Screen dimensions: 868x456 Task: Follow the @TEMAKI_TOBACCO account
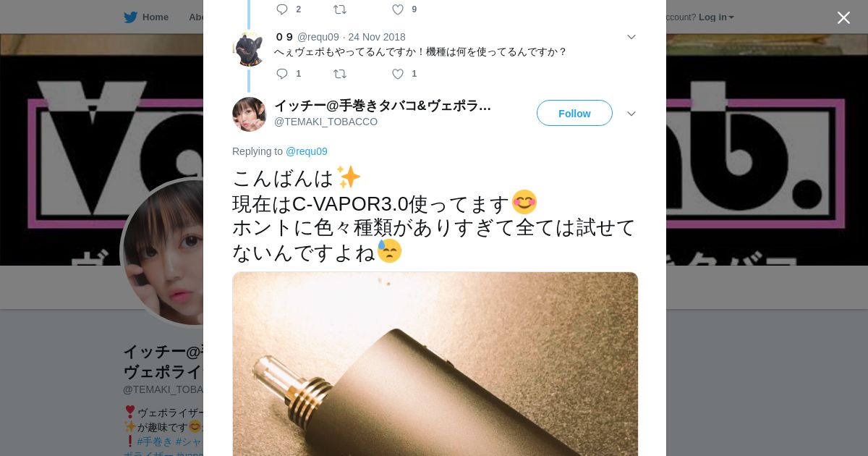(574, 113)
